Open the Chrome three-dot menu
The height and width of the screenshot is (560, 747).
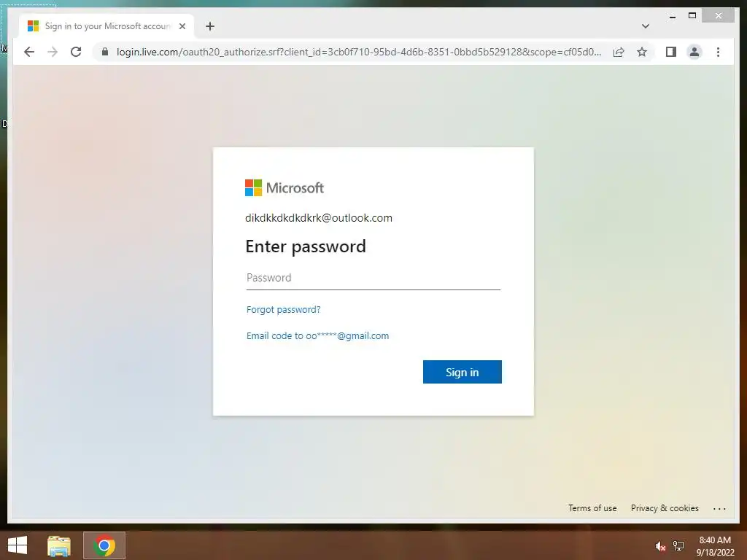[x=718, y=52]
